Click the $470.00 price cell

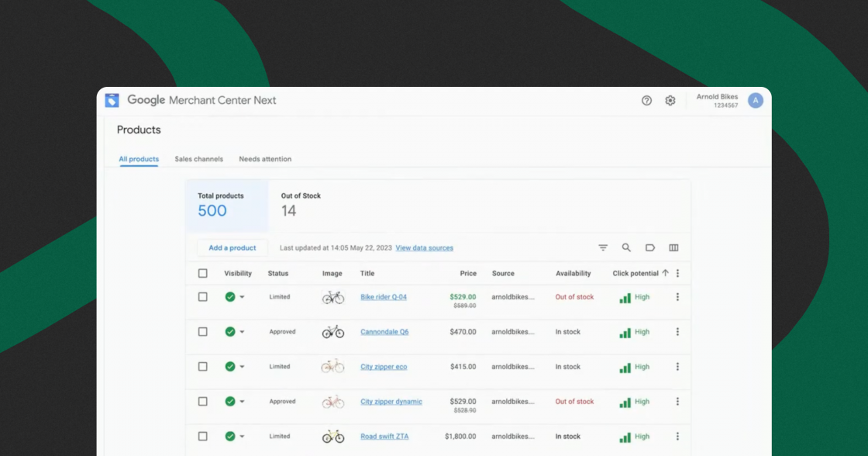point(463,332)
